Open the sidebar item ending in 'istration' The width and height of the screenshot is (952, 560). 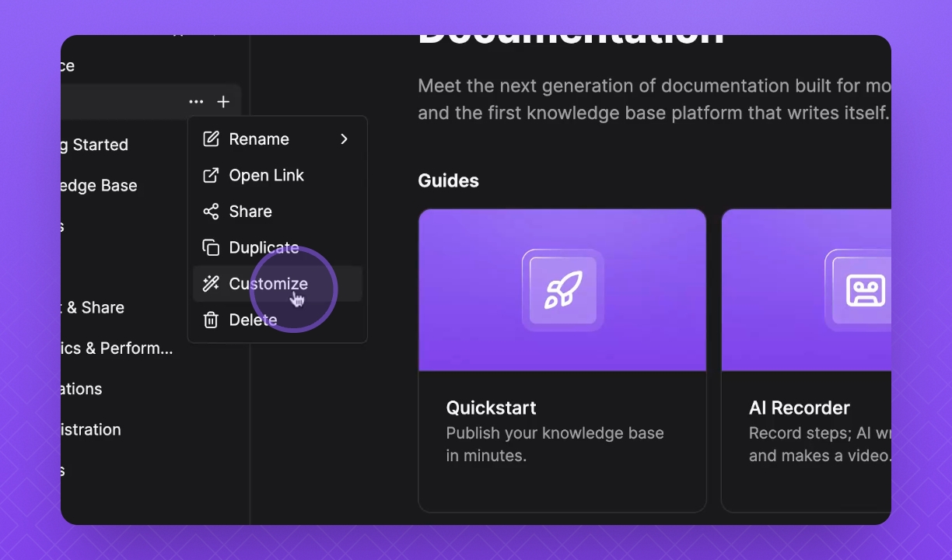[x=91, y=429]
